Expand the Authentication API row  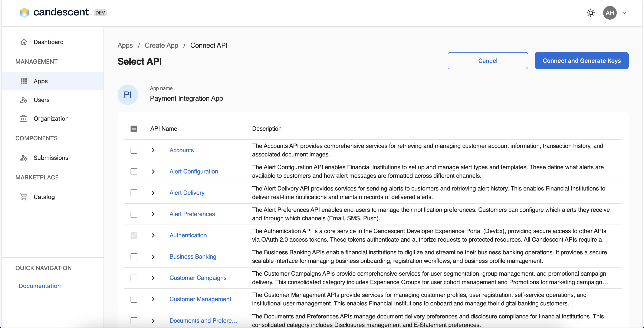click(153, 235)
